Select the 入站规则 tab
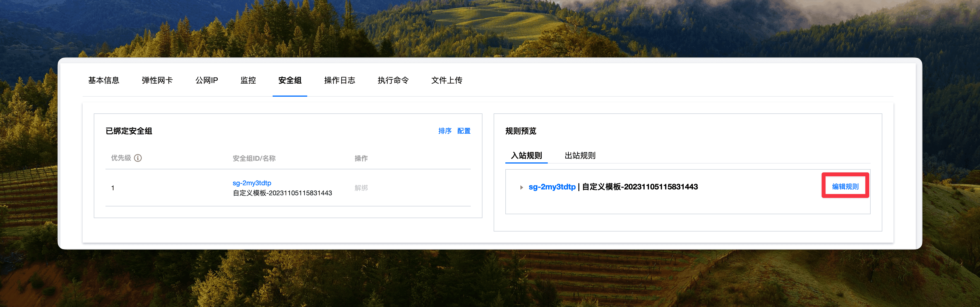Viewport: 980px width, 307px height. pos(526,155)
